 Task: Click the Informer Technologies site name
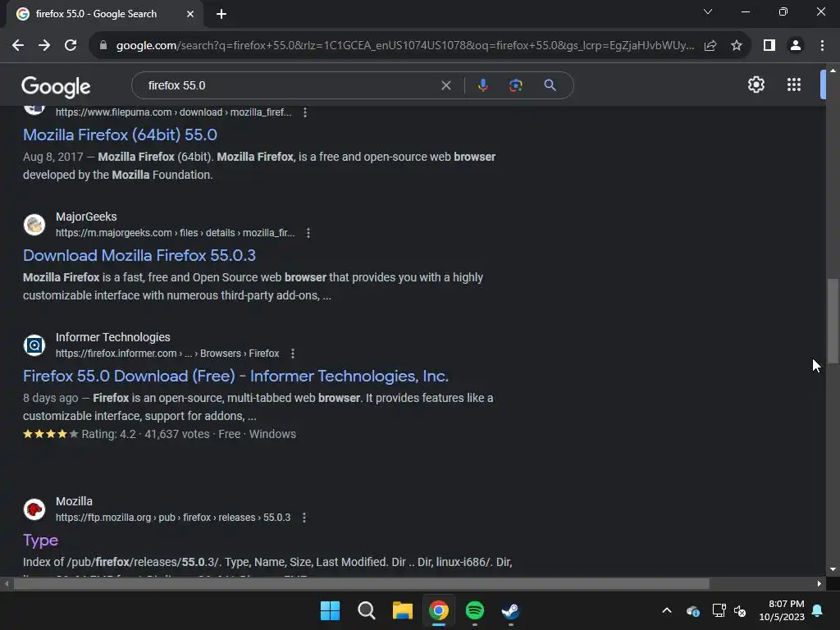tap(113, 337)
